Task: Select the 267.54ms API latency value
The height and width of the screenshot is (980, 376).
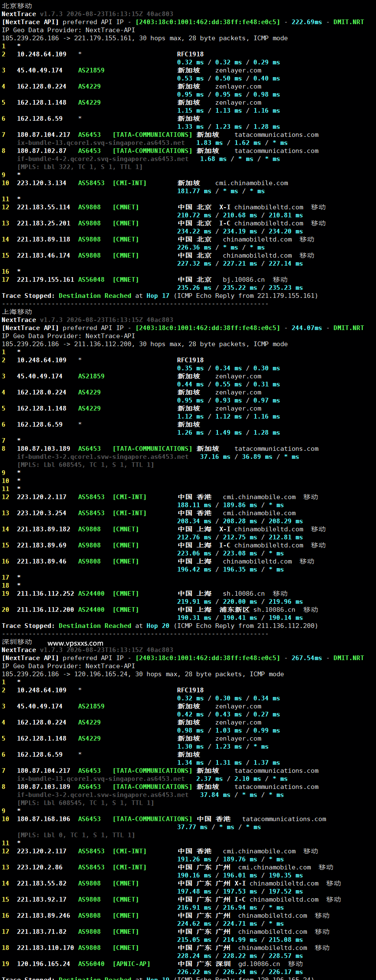Action: (x=306, y=658)
